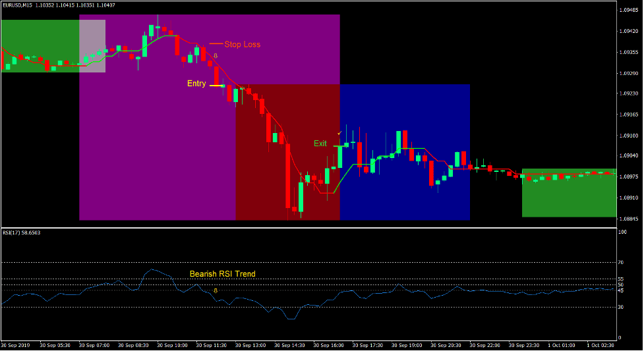Click the 1.09290 price axis label
The image size is (644, 351).
click(x=628, y=73)
